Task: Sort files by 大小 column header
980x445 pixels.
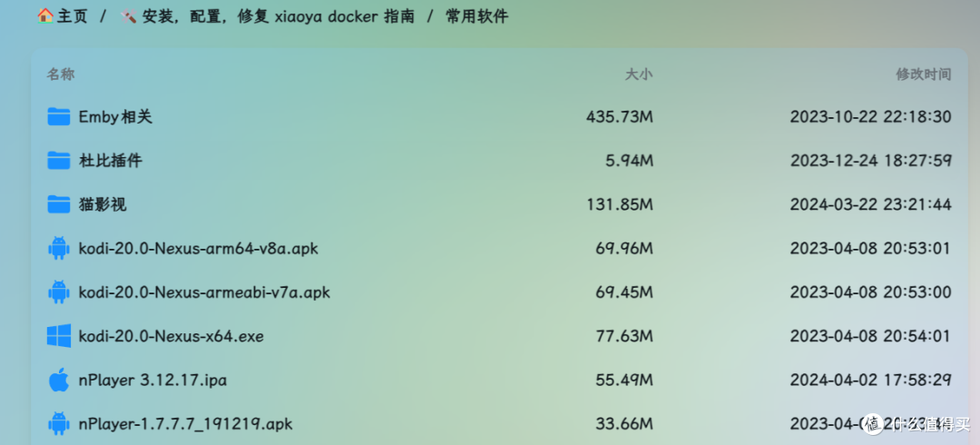Action: click(639, 74)
